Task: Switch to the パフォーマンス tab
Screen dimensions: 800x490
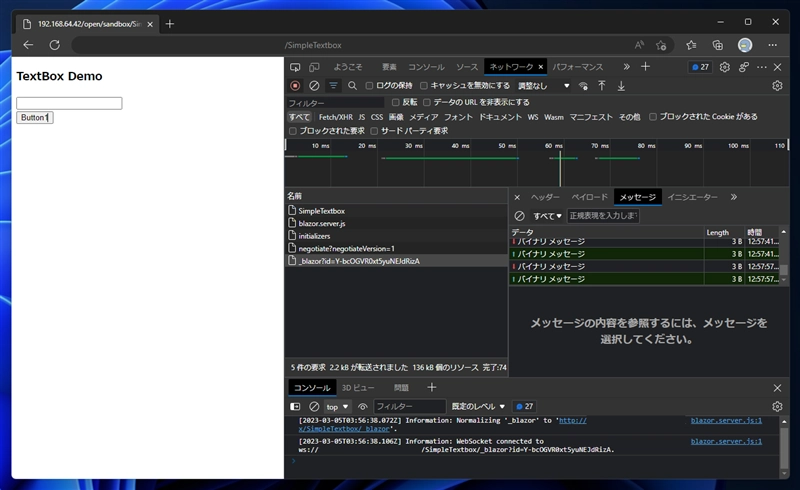Action: (x=578, y=67)
